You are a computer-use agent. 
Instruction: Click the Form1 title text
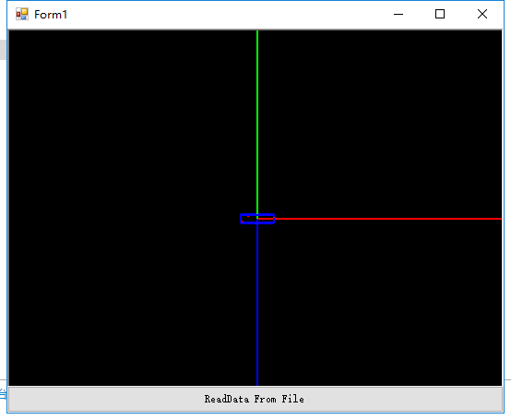click(51, 15)
